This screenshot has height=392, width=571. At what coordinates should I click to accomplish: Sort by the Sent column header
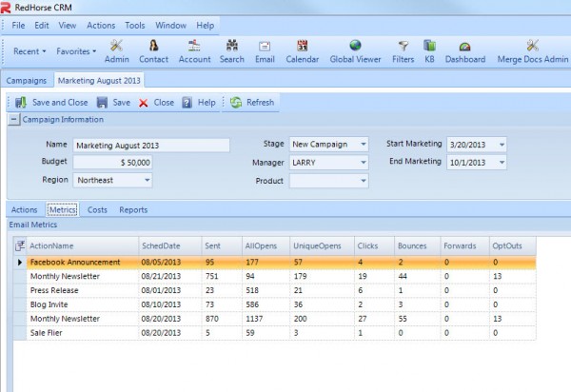tap(222, 246)
